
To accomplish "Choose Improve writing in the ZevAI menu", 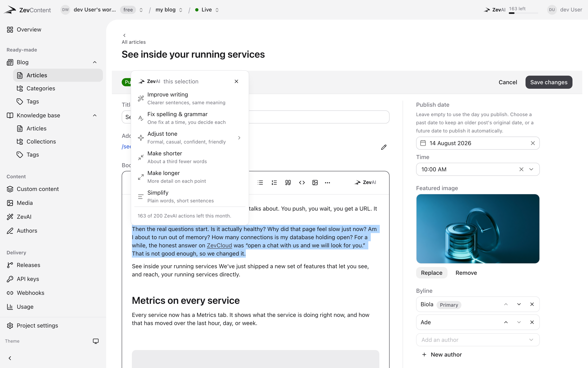I will (189, 98).
